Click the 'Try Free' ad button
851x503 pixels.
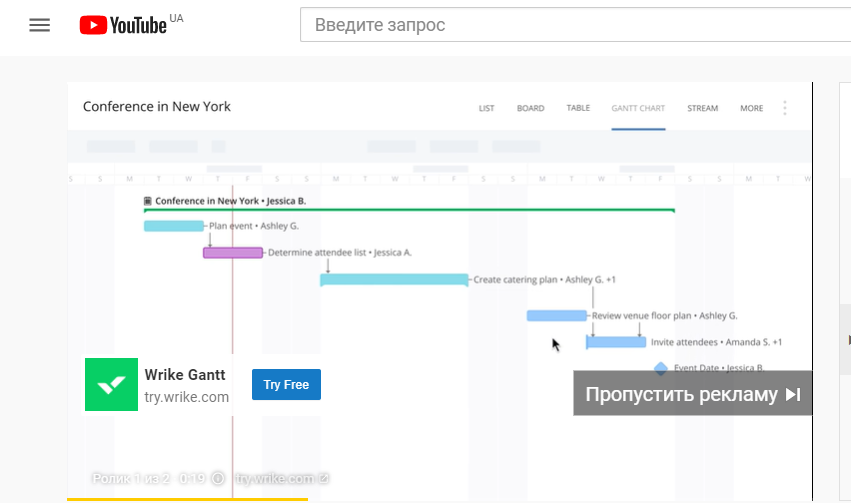coord(287,385)
